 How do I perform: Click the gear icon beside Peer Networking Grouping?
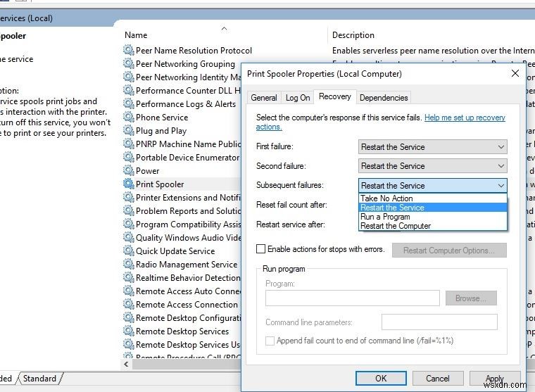[128, 63]
